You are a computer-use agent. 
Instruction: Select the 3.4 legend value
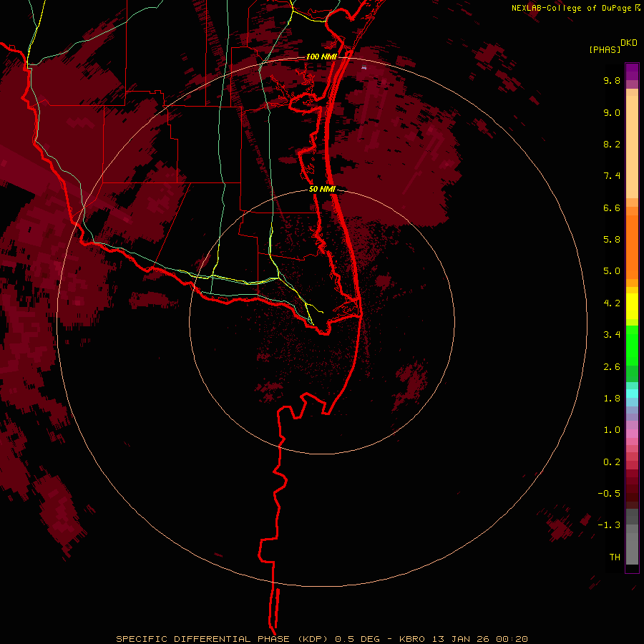coord(612,335)
